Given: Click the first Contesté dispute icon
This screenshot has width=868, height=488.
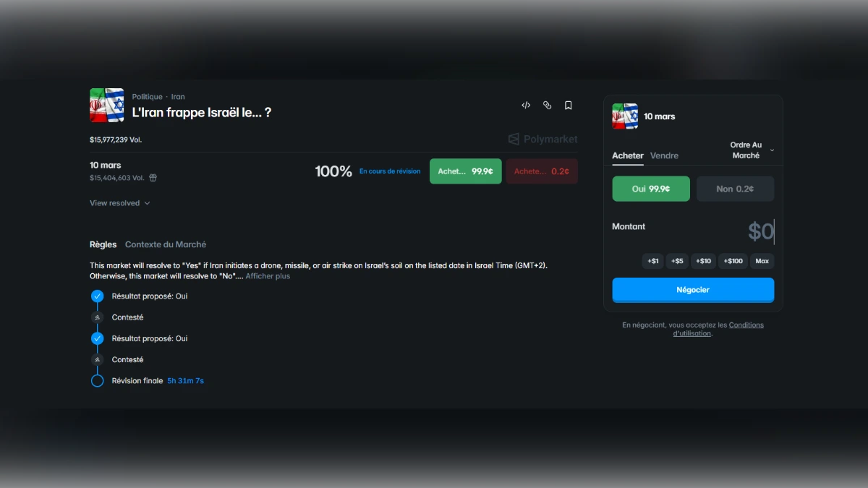Looking at the screenshot, I should point(98,317).
